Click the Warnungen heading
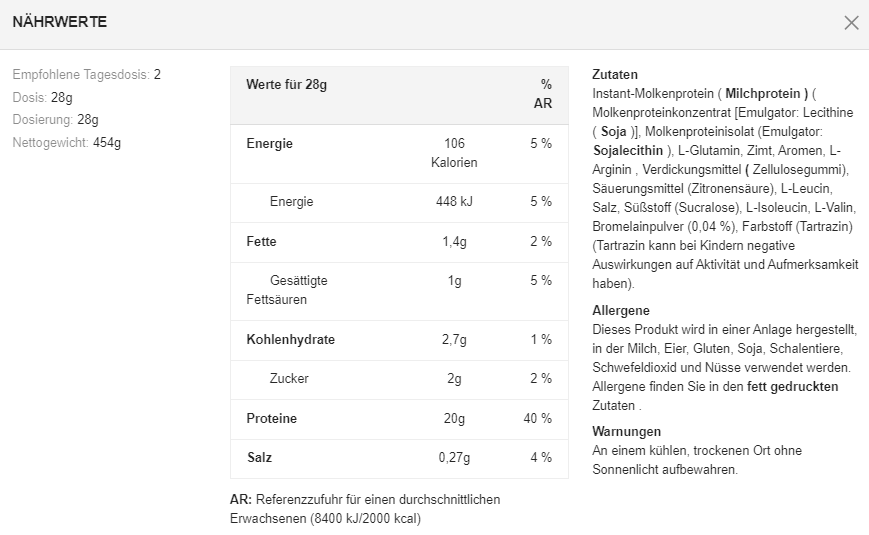869x535 pixels. 626,431
